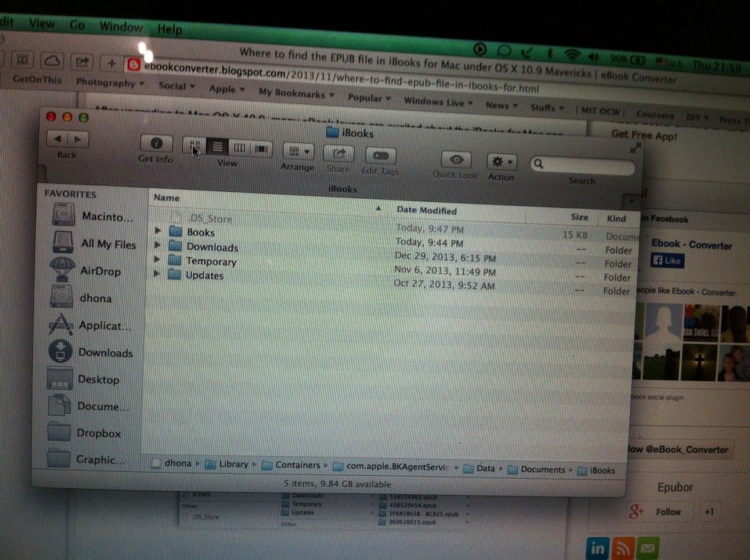
Task: Switch to icon view
Action: [x=195, y=145]
